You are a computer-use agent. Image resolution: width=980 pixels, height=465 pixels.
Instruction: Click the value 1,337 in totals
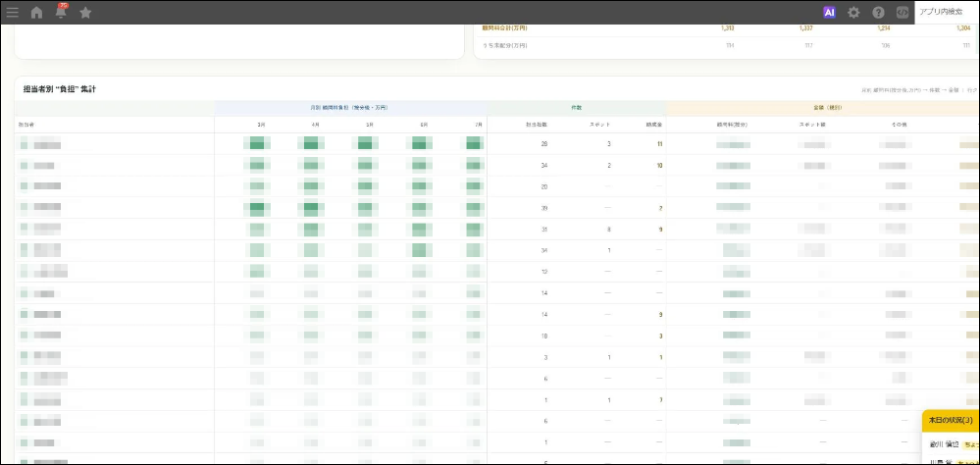click(805, 28)
